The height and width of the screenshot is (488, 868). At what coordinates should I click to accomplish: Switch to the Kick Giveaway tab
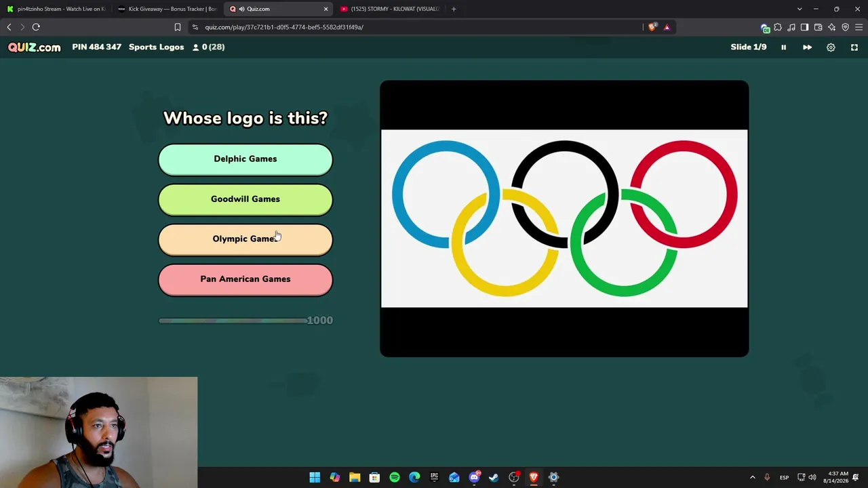point(167,9)
